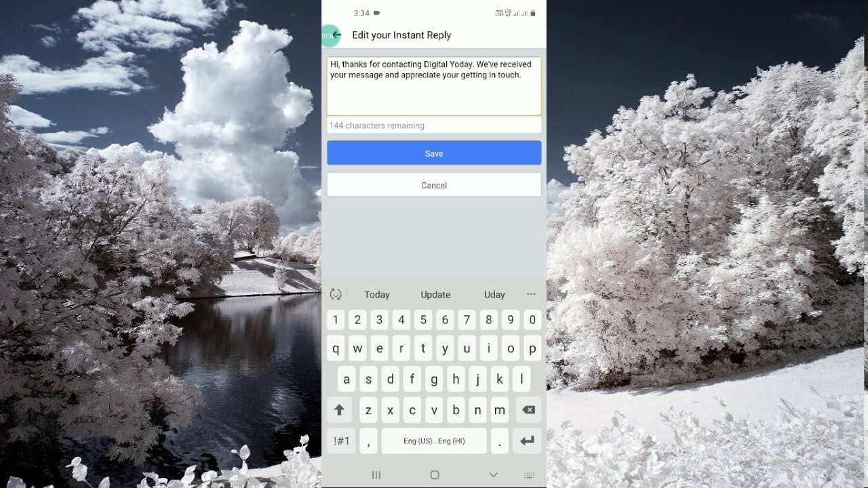Tap the letter t key
868x488 pixels.
point(423,348)
